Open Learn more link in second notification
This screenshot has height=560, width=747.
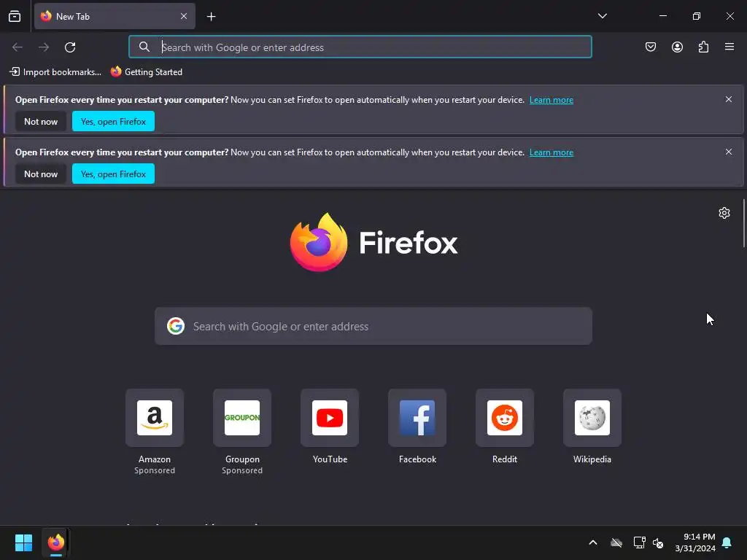[551, 152]
